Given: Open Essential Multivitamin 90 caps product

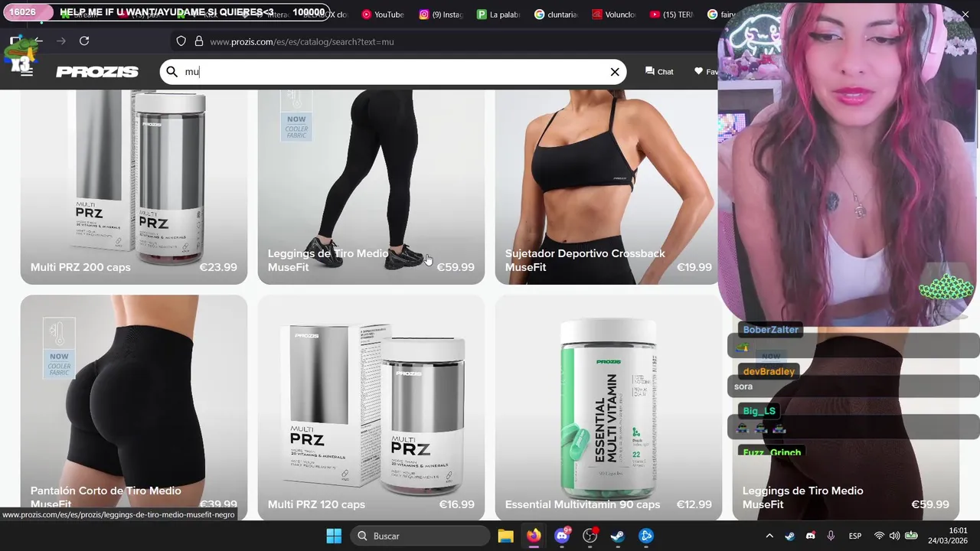Looking at the screenshot, I should coord(609,408).
